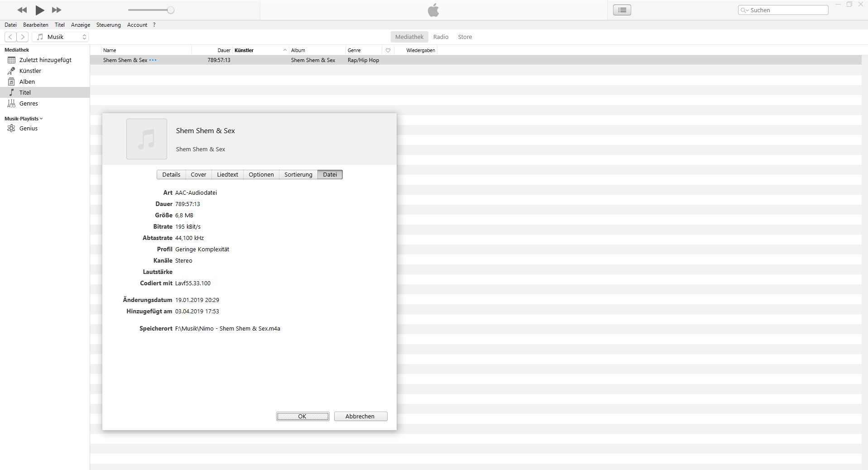Screen dimensions: 868x470
Task: Click the Zuletzt hinzugefügt grid icon
Action: click(11, 60)
